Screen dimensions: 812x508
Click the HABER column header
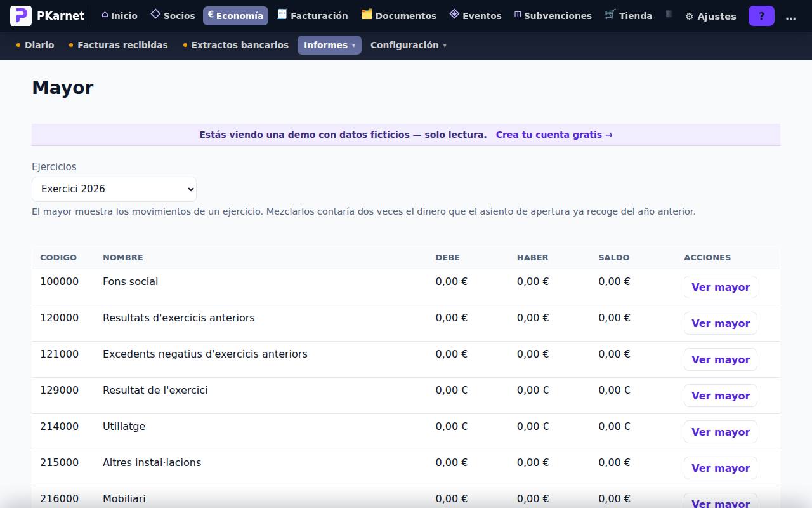[x=533, y=257]
